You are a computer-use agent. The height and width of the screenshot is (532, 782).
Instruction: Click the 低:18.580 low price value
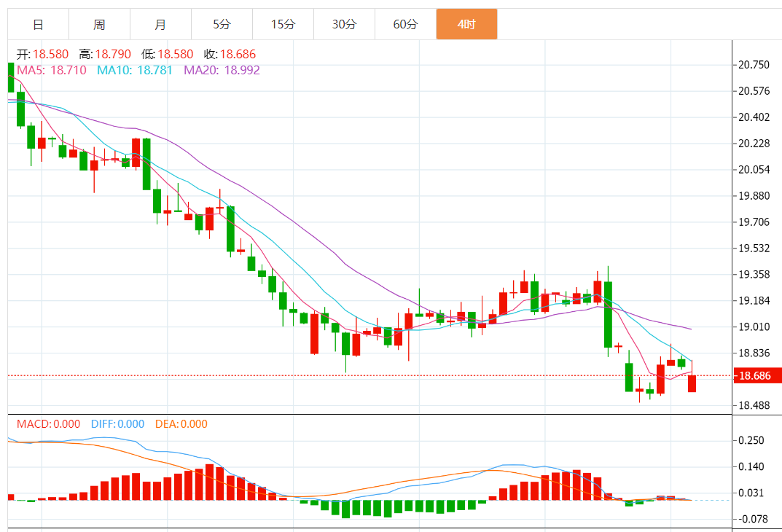[167, 54]
